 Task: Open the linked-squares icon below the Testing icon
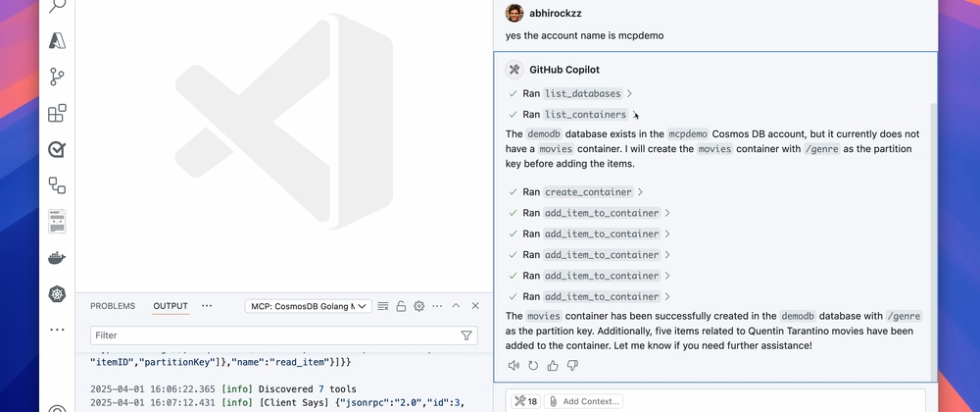(57, 185)
